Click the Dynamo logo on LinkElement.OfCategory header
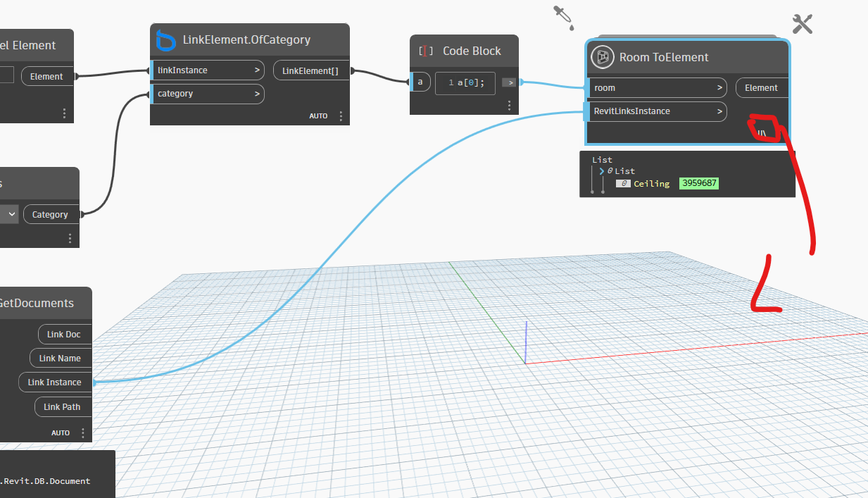Image resolution: width=868 pixels, height=498 pixels. tap(166, 40)
